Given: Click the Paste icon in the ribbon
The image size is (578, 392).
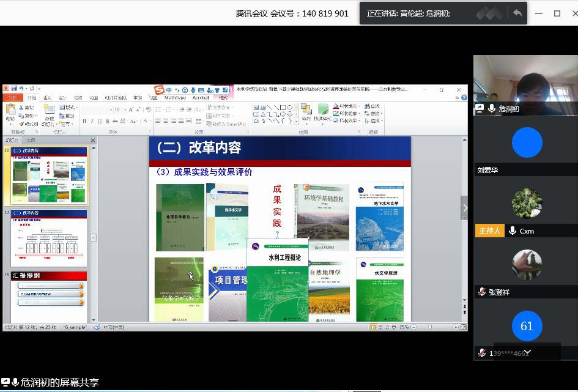Looking at the screenshot, I should (x=10, y=113).
